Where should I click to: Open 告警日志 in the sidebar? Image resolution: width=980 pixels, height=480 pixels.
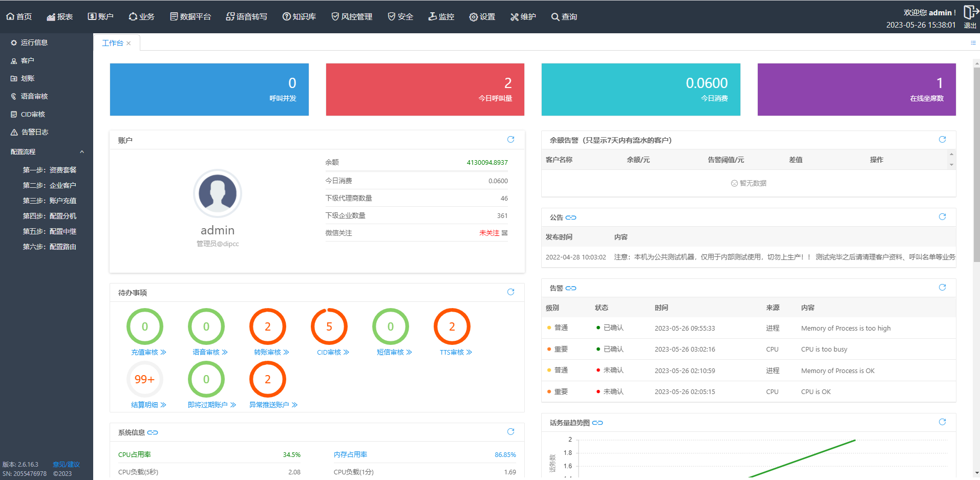point(34,132)
